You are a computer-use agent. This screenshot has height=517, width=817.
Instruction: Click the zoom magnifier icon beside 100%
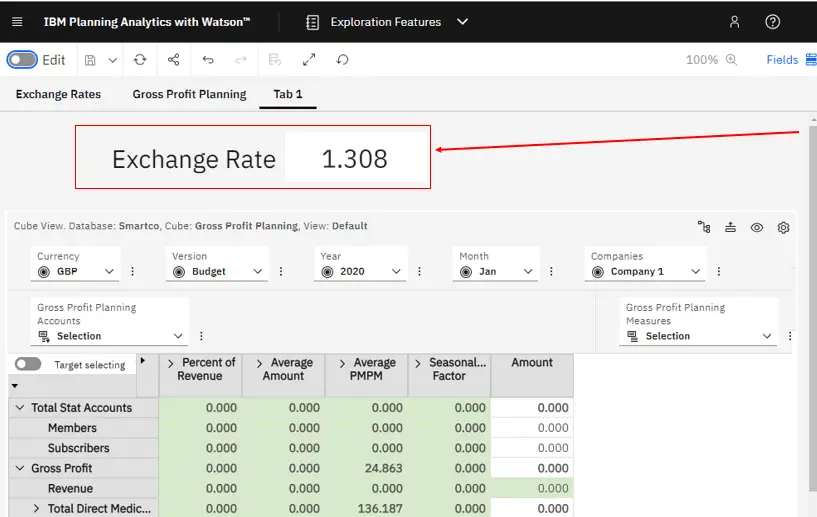(x=731, y=59)
